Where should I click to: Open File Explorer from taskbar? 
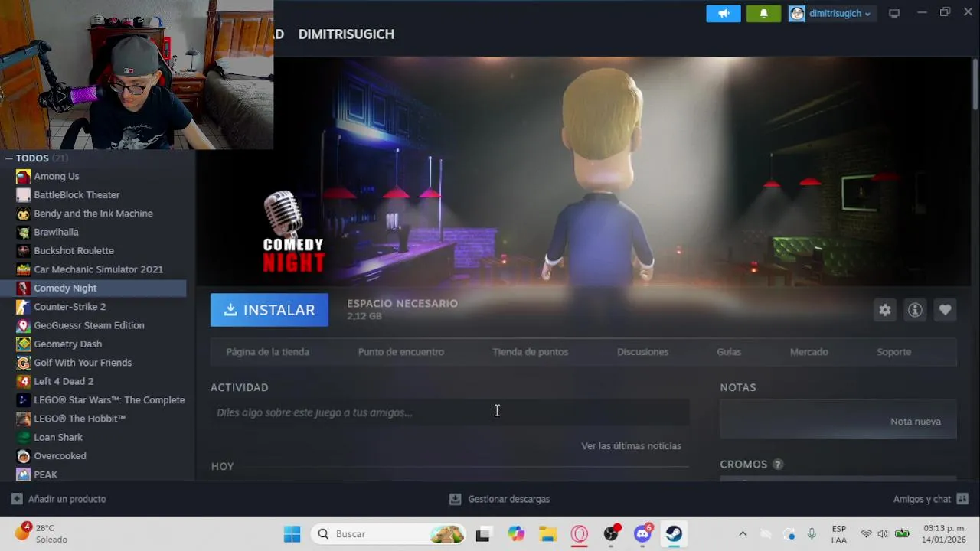547,534
